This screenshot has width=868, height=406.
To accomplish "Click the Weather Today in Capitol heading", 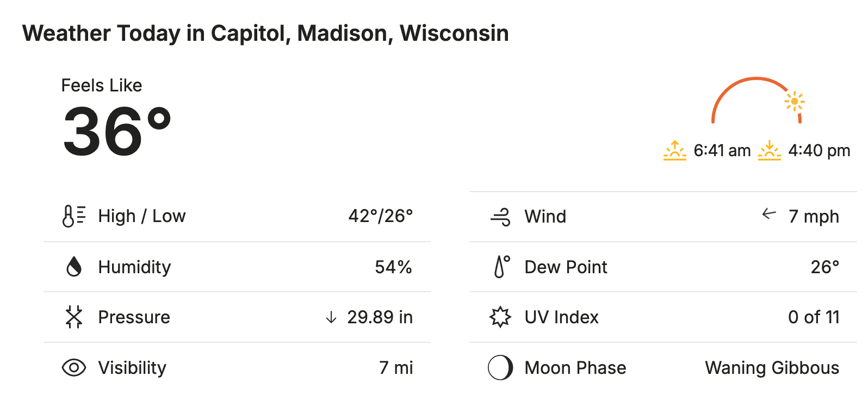I will coord(265,33).
